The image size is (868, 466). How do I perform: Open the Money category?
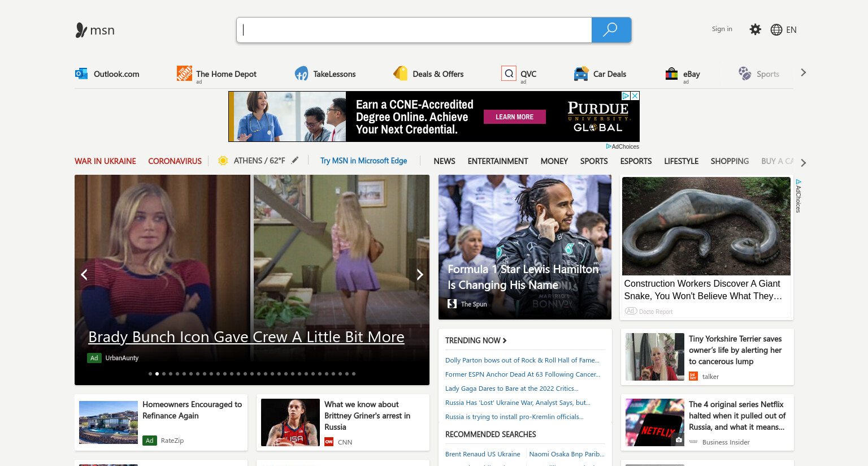click(554, 161)
